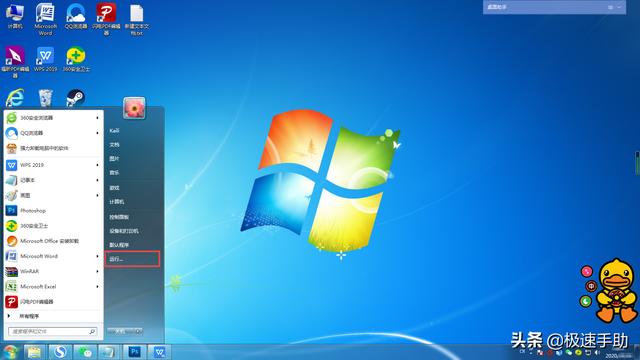Click the user account flower picture
Viewport: 640px width, 360px height.
(134, 109)
